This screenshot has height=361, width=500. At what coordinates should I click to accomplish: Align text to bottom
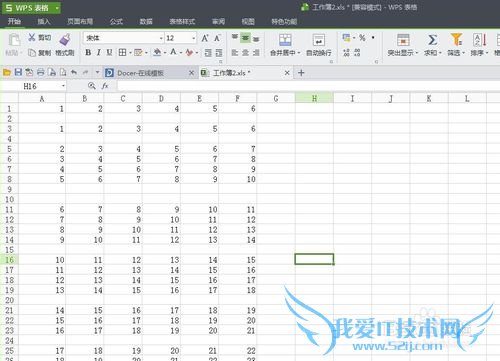click(256, 39)
